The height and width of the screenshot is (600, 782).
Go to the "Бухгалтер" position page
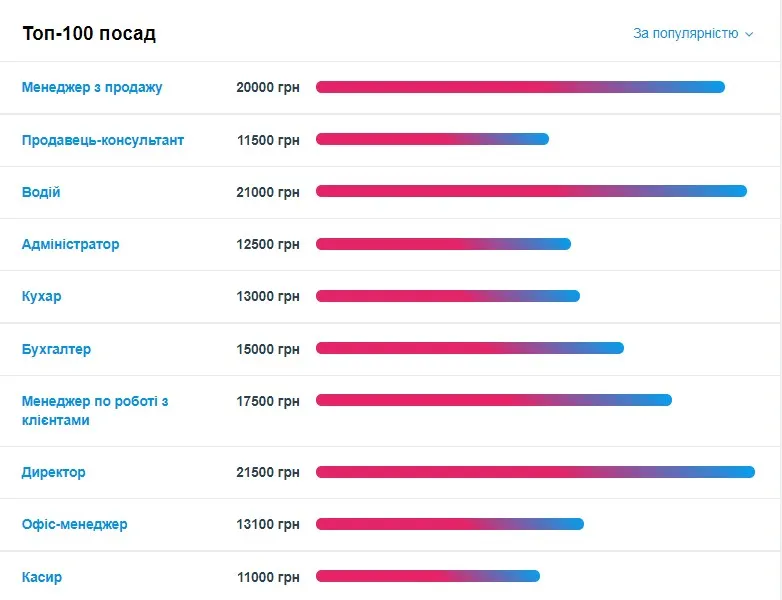coord(56,349)
